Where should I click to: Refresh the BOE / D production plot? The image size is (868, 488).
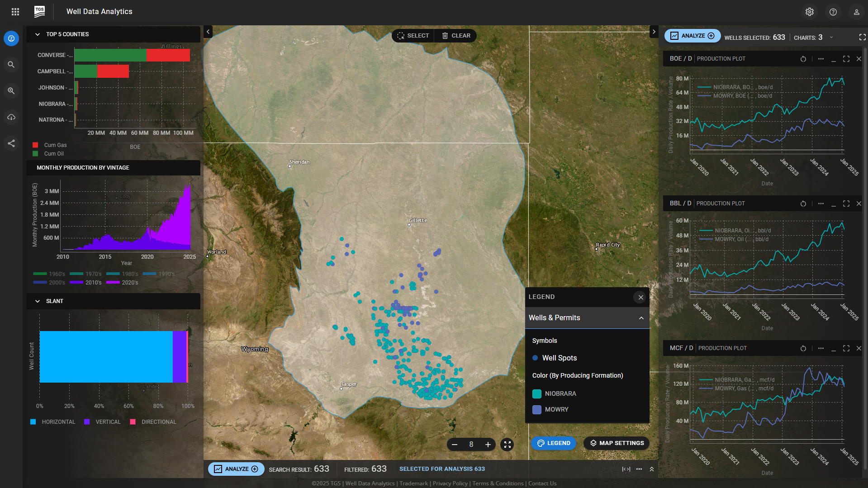(x=803, y=59)
